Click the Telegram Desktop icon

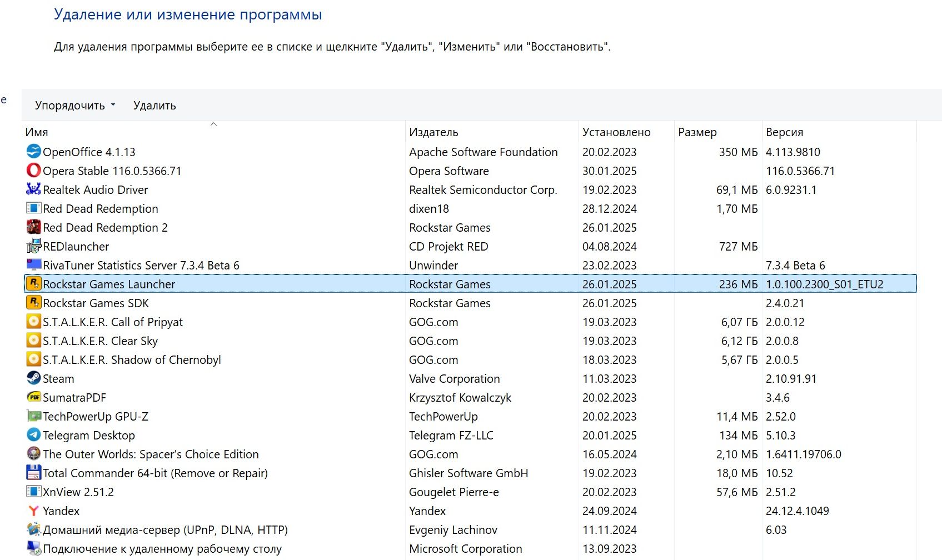[x=33, y=434]
